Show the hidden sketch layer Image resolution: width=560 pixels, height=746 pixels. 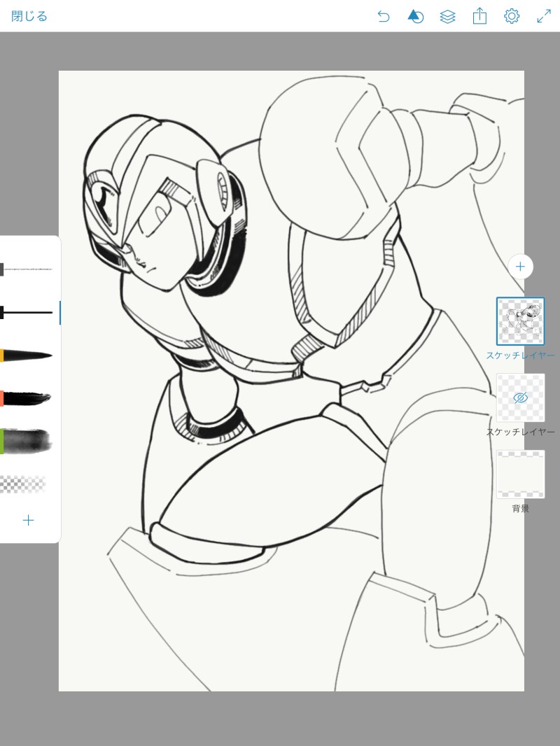(x=521, y=397)
